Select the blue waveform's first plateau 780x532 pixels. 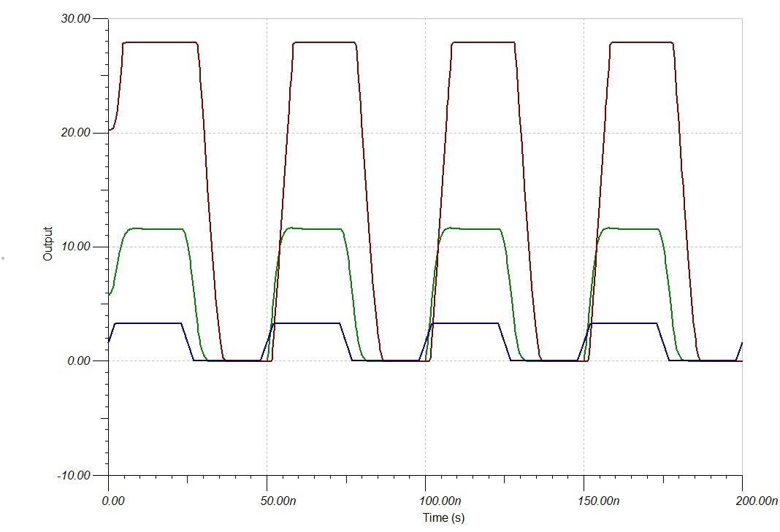click(148, 323)
